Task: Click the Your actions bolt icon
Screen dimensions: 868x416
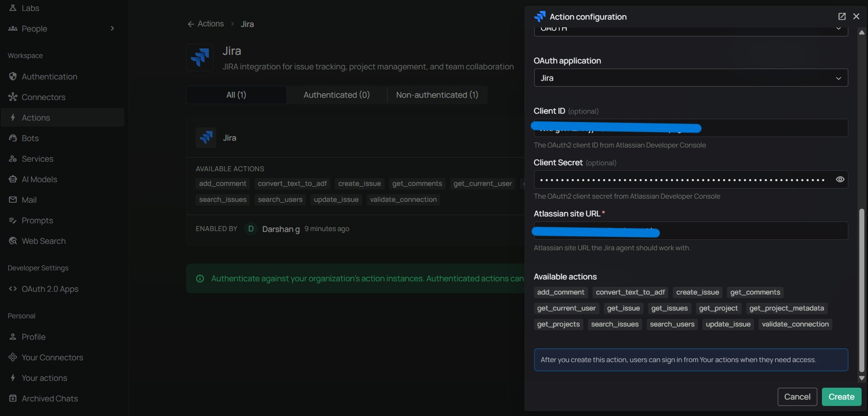Action: (13, 378)
